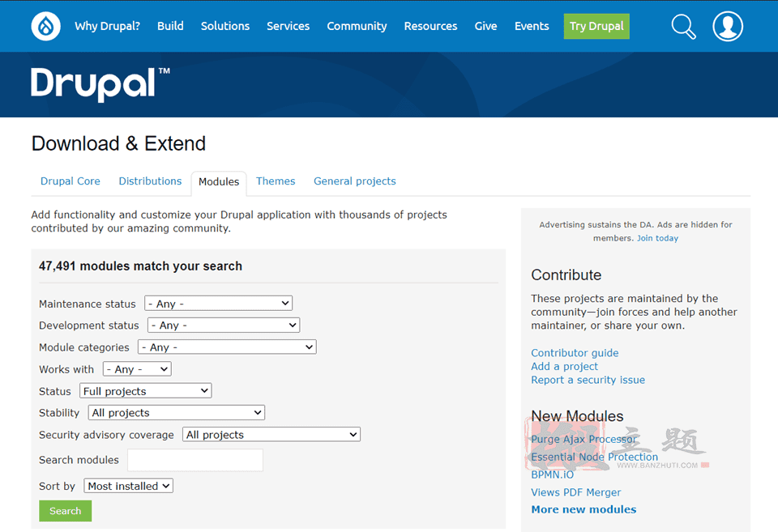This screenshot has width=778, height=532.
Task: Switch to the Drupal Core tab
Action: click(x=71, y=181)
